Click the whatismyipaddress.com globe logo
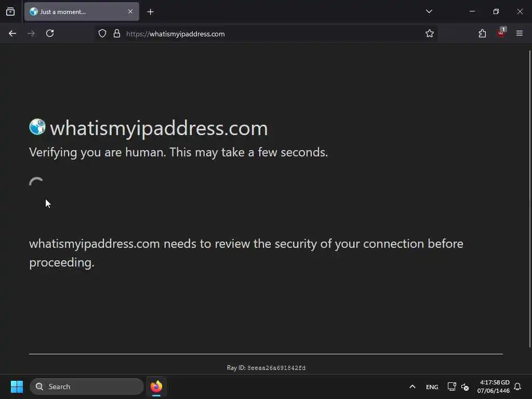The width and height of the screenshot is (532, 399). click(x=37, y=127)
